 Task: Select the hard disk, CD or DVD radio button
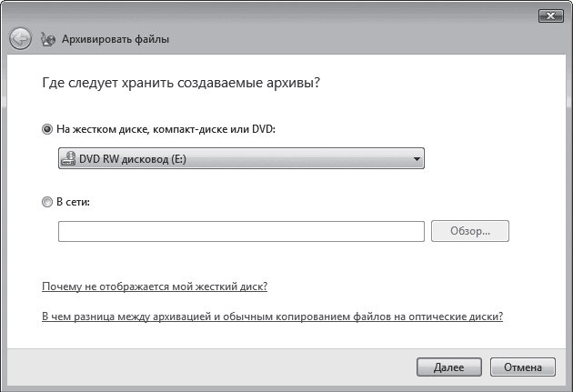(x=47, y=130)
